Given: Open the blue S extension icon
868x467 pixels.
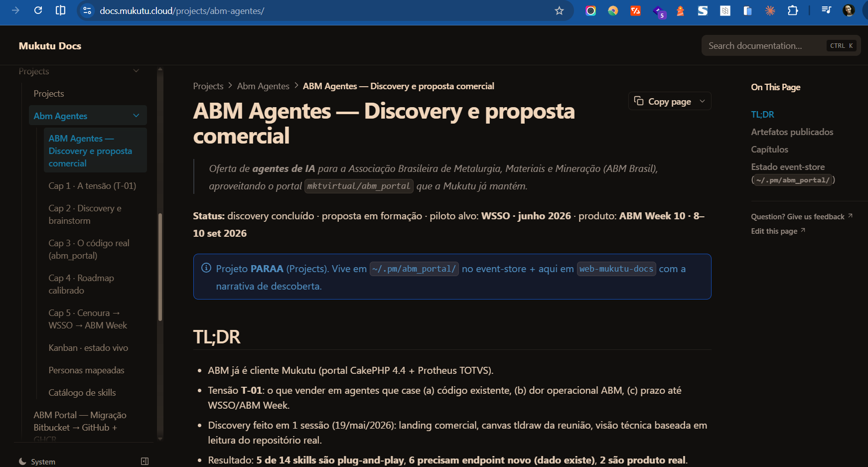Looking at the screenshot, I should pyautogui.click(x=703, y=10).
